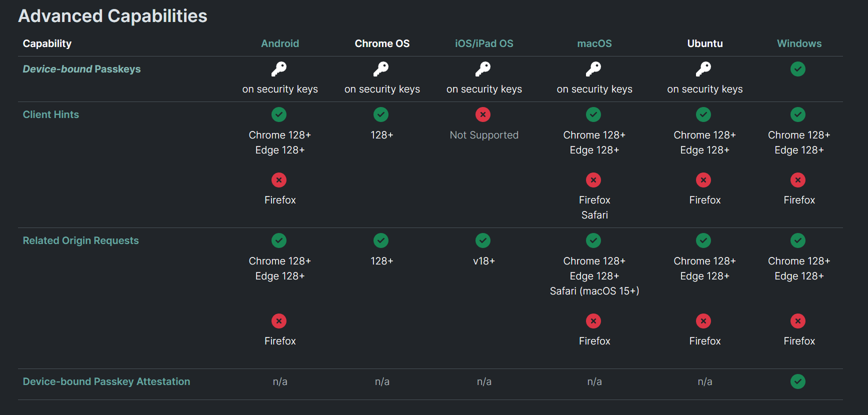This screenshot has width=868, height=415.
Task: Click macOS green check in Client Hints row
Action: tap(593, 114)
